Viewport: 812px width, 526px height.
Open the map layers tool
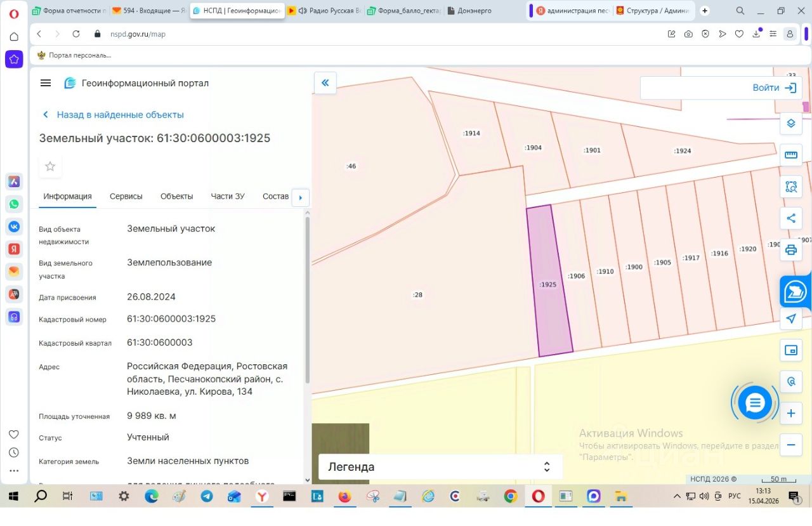(790, 123)
